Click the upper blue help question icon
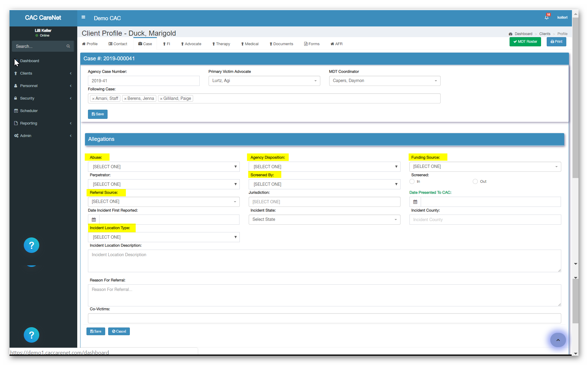Screen dimensions: 588x389 pyautogui.click(x=31, y=245)
